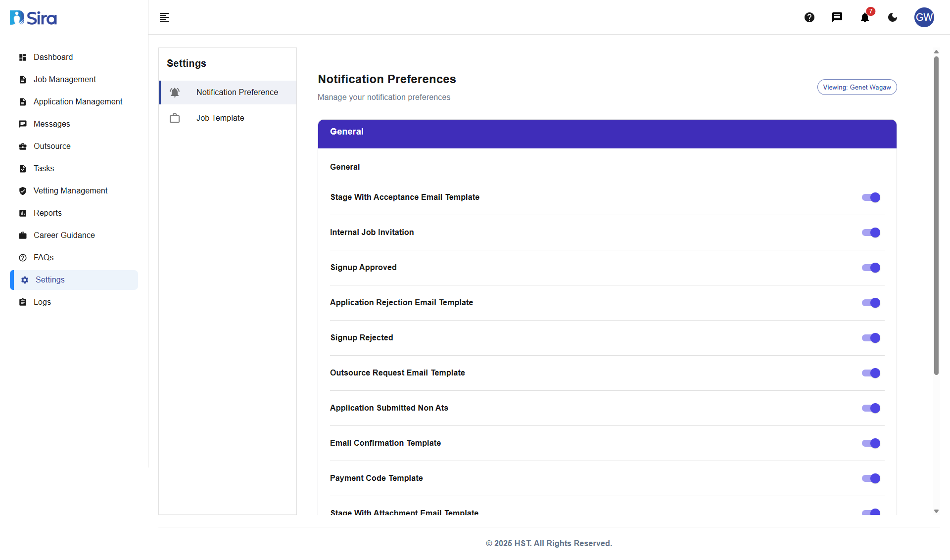Click the Sira logo
950x560 pixels.
click(34, 18)
